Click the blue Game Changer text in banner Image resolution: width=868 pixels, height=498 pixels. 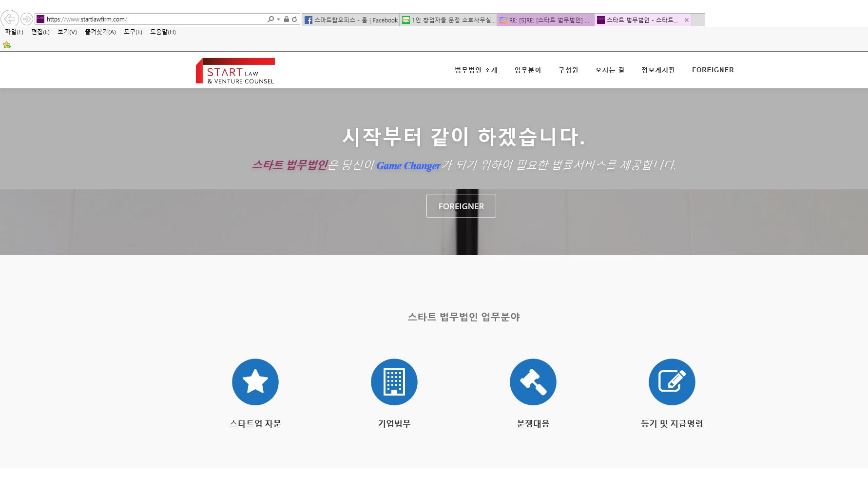click(408, 166)
